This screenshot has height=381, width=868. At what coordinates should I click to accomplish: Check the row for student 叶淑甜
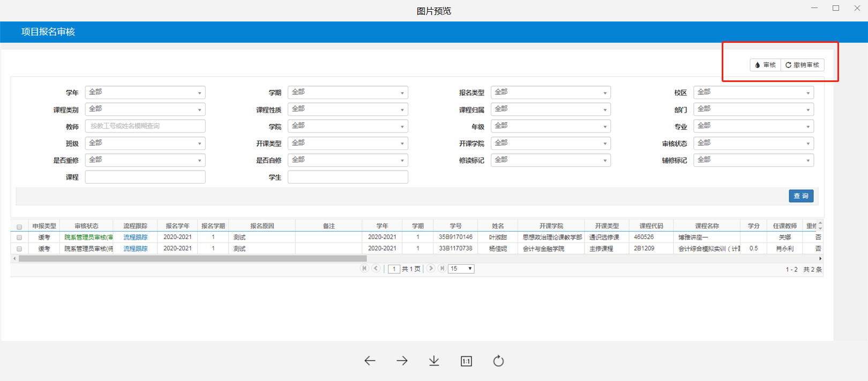(19, 237)
